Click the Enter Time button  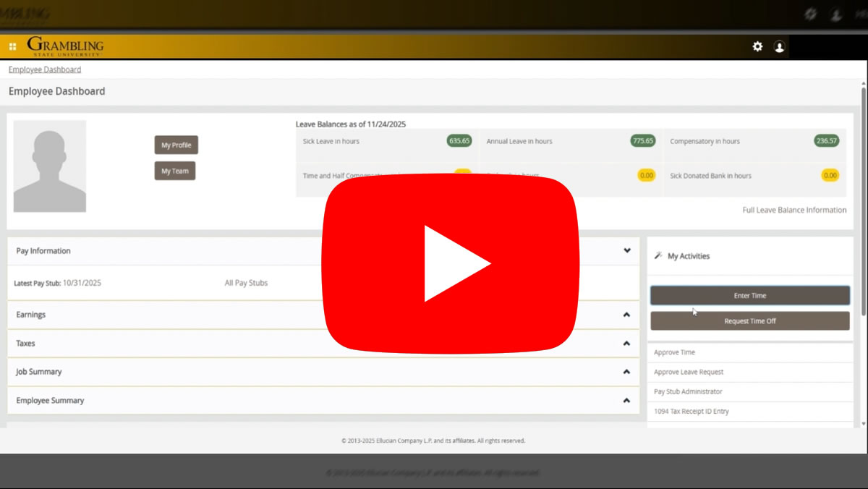click(x=749, y=295)
